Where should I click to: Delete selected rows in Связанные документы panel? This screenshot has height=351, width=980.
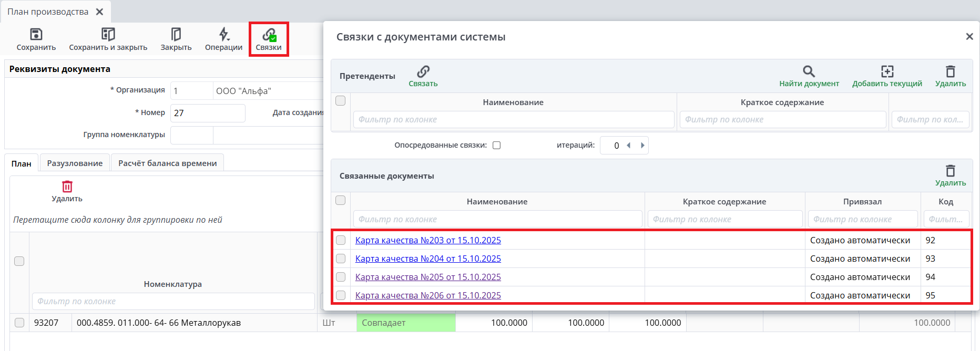click(950, 171)
